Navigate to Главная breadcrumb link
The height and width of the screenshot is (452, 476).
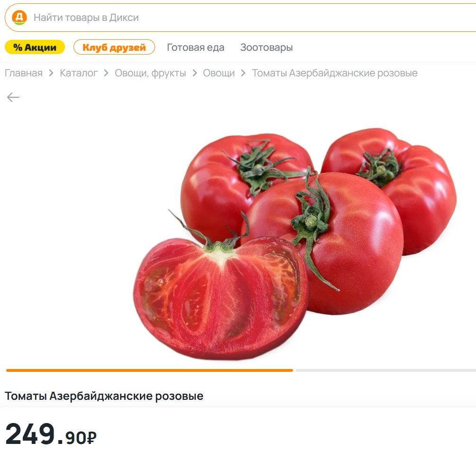24,73
